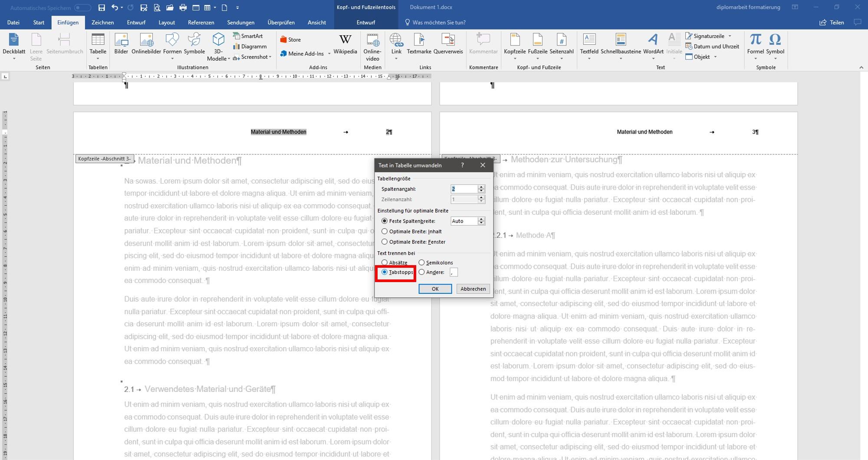The width and height of the screenshot is (868, 460).
Task: Open the Formen shapes gallery
Action: tap(172, 46)
